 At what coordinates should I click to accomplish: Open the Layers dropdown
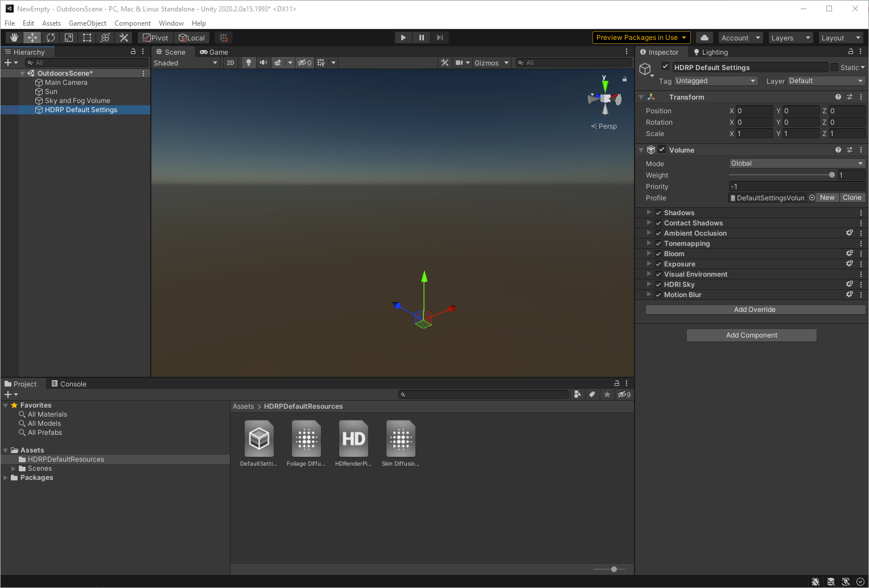click(x=790, y=38)
